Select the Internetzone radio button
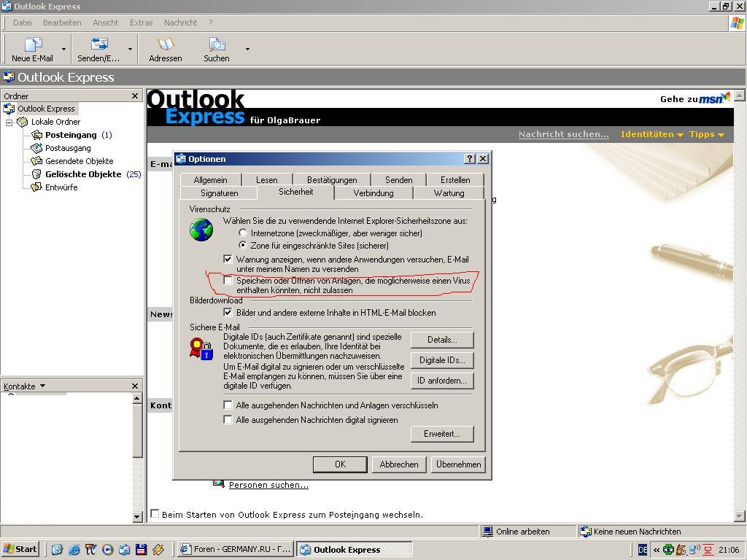The image size is (747, 560). (243, 233)
